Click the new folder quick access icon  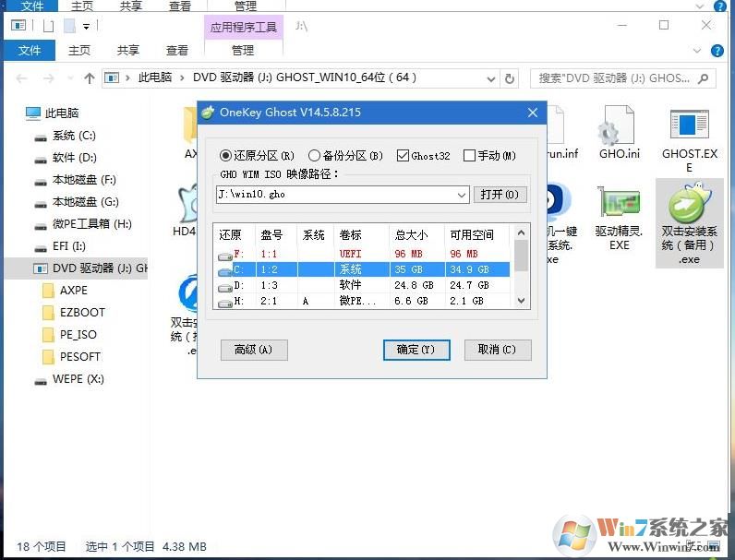69,26
